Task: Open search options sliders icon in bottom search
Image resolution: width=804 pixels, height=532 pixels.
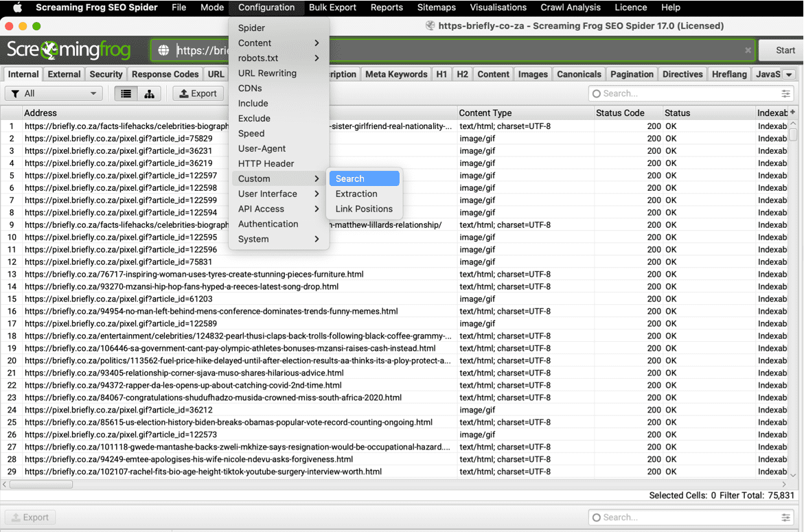Action: [x=785, y=517]
